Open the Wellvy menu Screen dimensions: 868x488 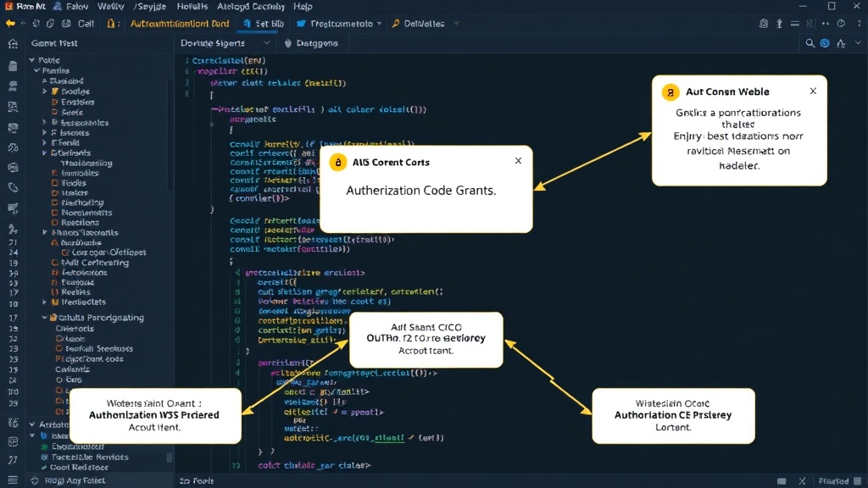tap(111, 7)
